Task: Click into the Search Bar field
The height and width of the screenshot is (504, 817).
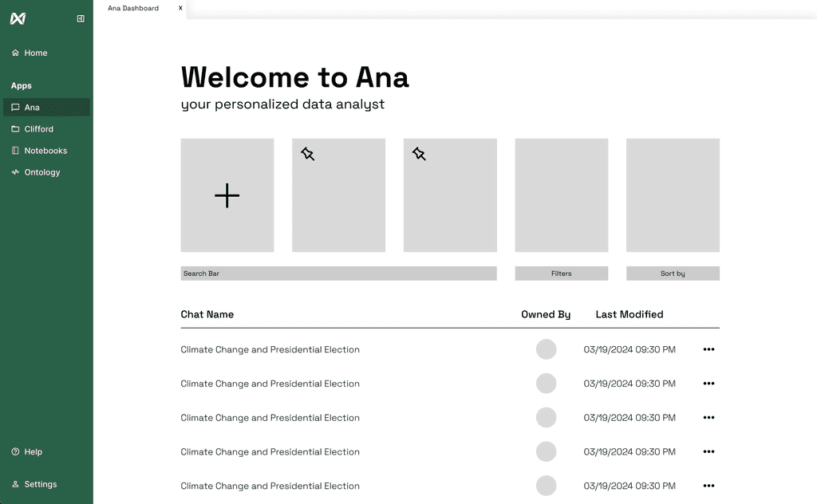Action: [x=338, y=274]
